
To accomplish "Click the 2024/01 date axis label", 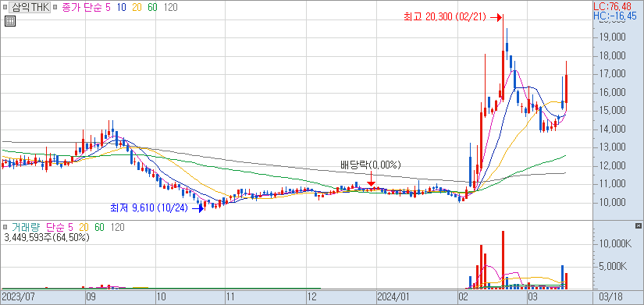I will pyautogui.click(x=393, y=296).
